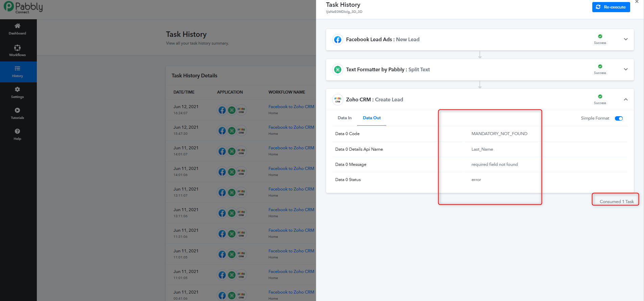Click the Re-execute button
Image resolution: width=644 pixels, height=301 pixels.
(x=611, y=7)
